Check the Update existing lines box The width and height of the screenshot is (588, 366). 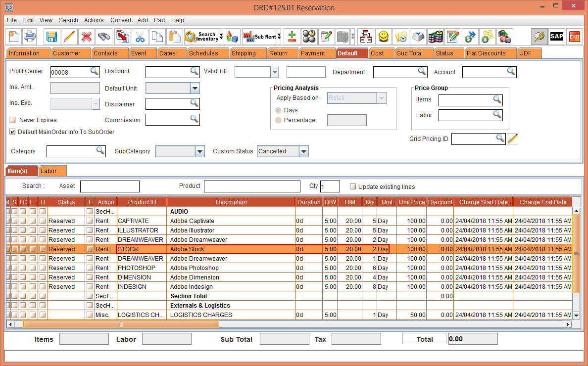[353, 187]
